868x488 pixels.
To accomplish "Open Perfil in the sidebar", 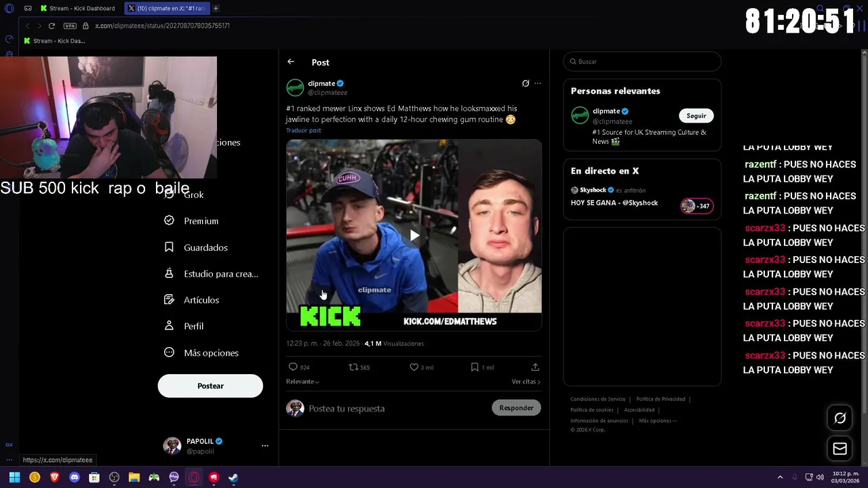I will [x=184, y=326].
